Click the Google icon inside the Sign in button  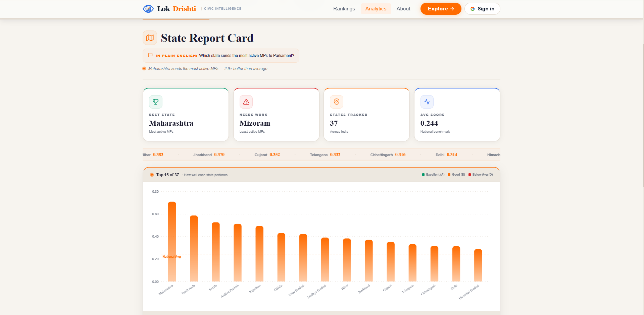[472, 9]
